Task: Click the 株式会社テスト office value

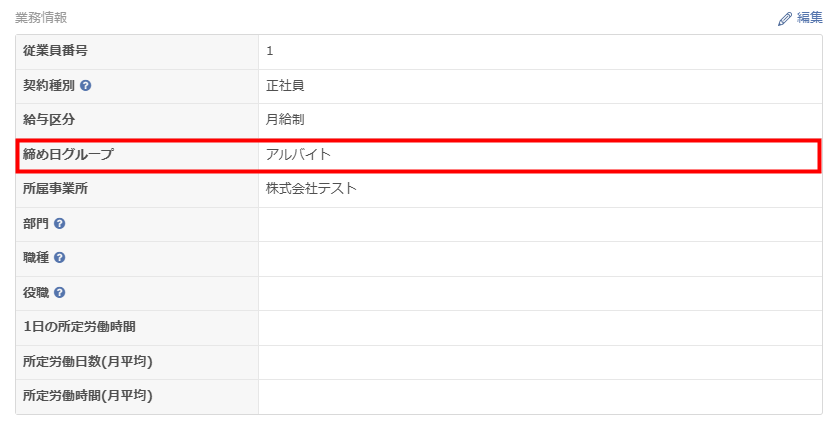Action: pos(311,189)
